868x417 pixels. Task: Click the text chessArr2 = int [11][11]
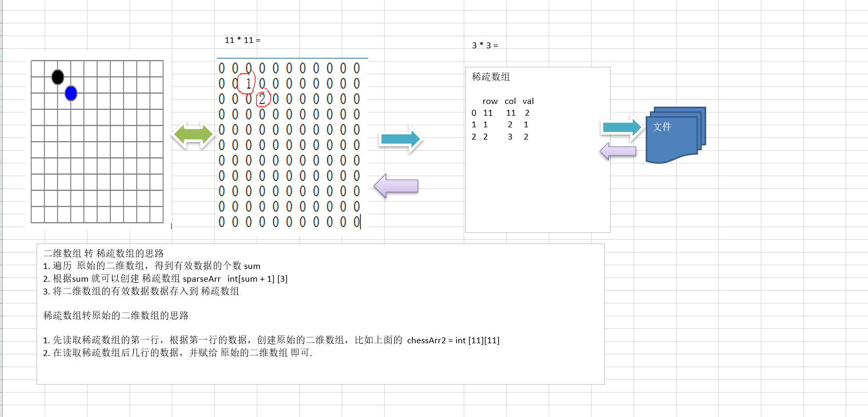(453, 341)
